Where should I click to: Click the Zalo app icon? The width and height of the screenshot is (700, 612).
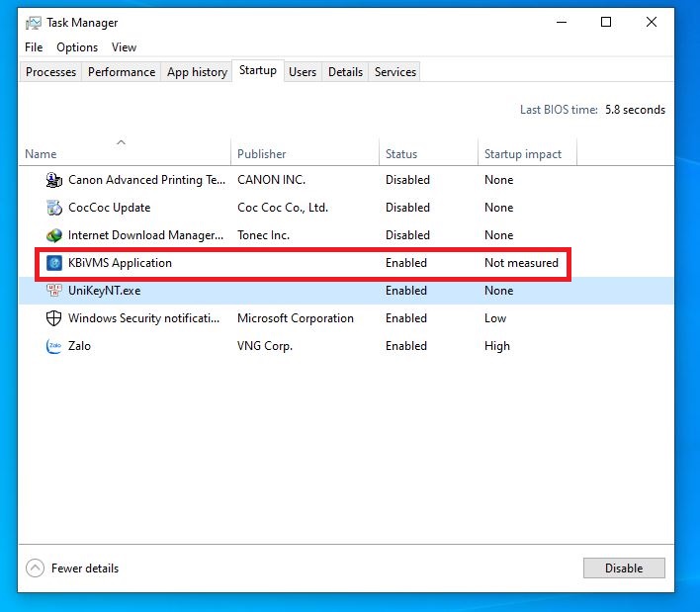tap(54, 346)
